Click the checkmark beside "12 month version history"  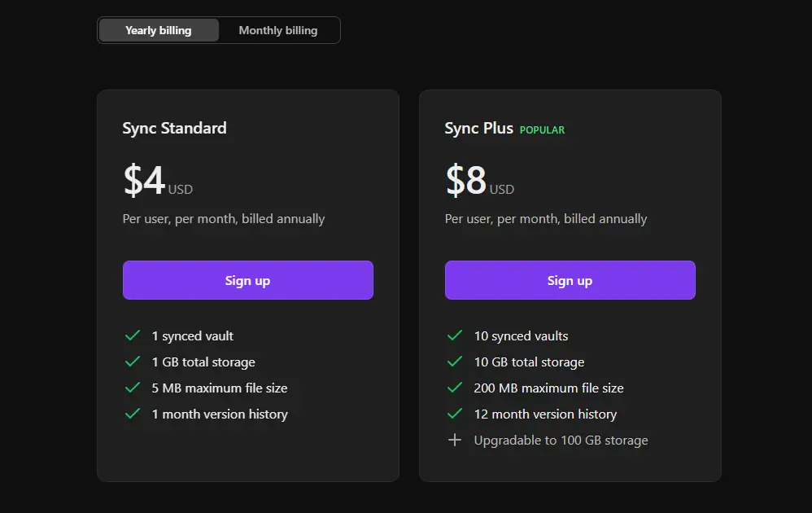tap(455, 414)
